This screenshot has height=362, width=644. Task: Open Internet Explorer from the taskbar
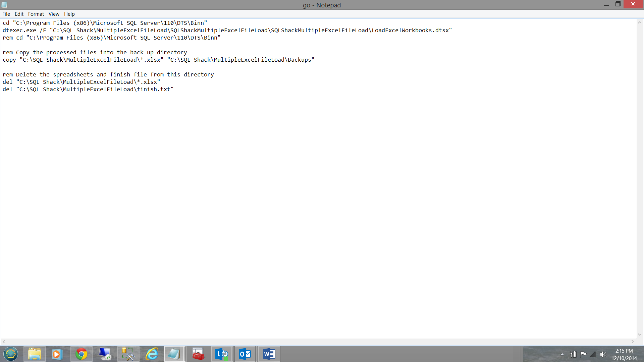coord(152,354)
